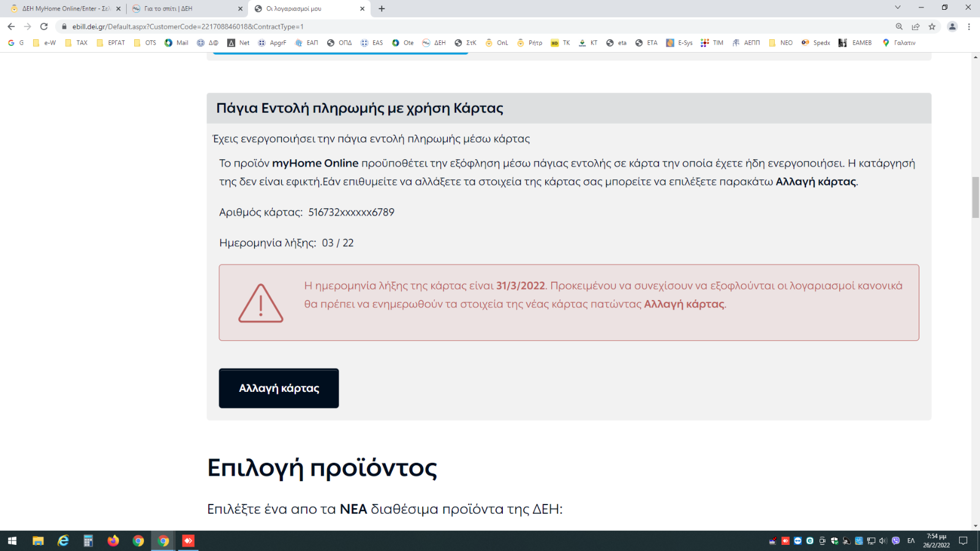Image resolution: width=980 pixels, height=551 pixels.
Task: Open the ΕΑΠ bookmark
Action: point(306,43)
